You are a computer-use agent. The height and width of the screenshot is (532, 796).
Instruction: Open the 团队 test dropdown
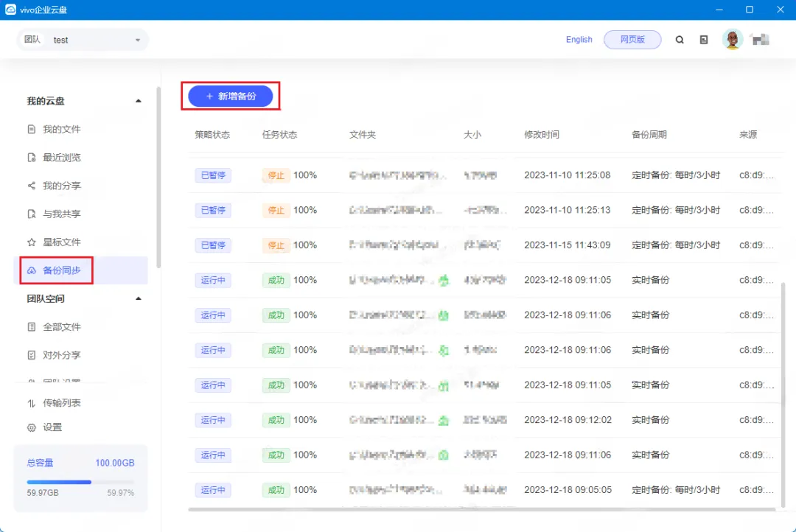click(x=83, y=40)
